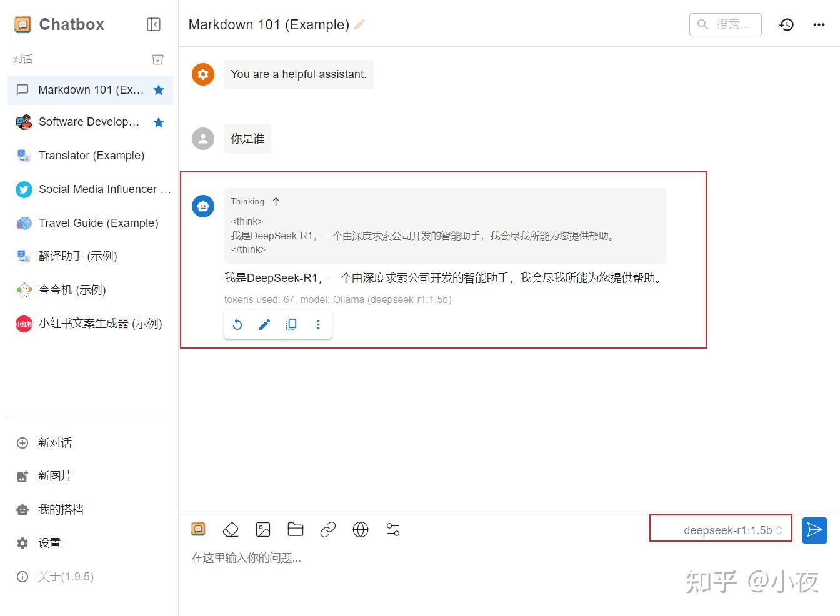Click the Twitter bird icon
Image resolution: width=840 pixels, height=616 pixels.
pyautogui.click(x=24, y=189)
